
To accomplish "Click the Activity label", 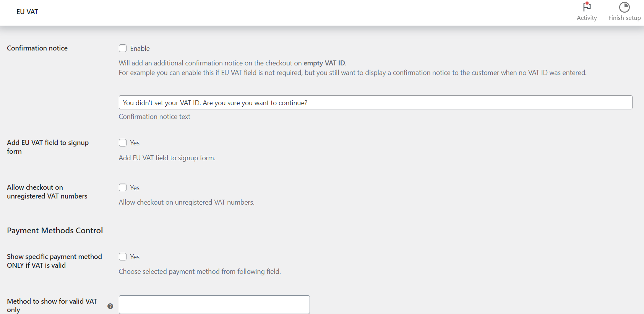I will 587,18.
